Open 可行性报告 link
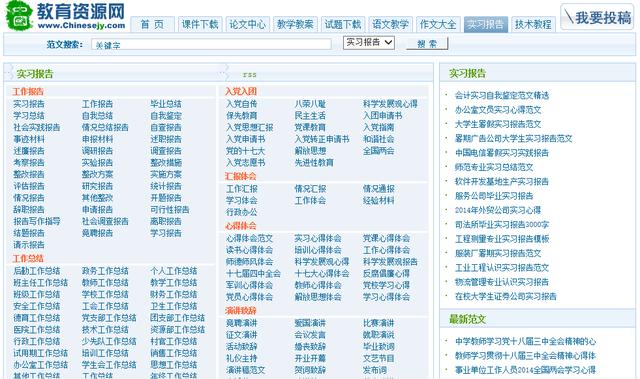The image size is (640, 379). click(170, 210)
